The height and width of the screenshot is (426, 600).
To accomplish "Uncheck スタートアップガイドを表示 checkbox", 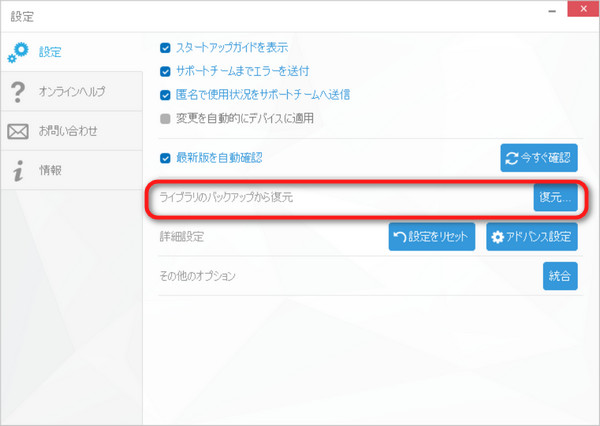I will (x=166, y=47).
